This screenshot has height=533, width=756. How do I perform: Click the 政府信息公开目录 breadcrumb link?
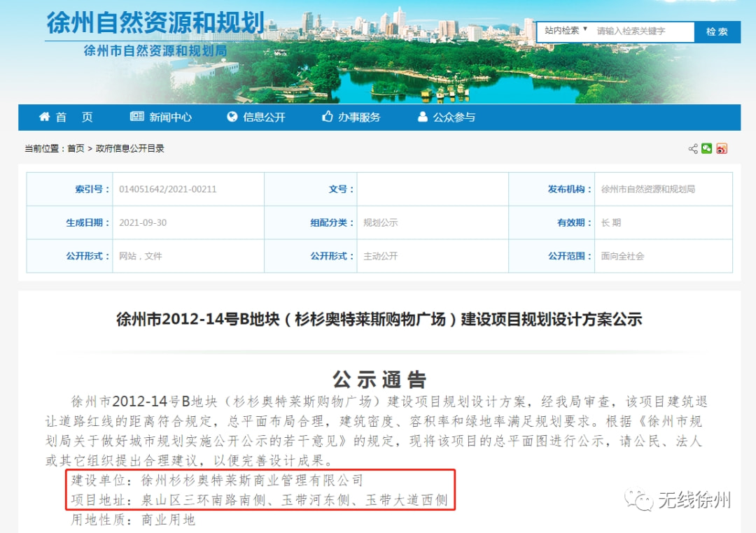point(129,148)
